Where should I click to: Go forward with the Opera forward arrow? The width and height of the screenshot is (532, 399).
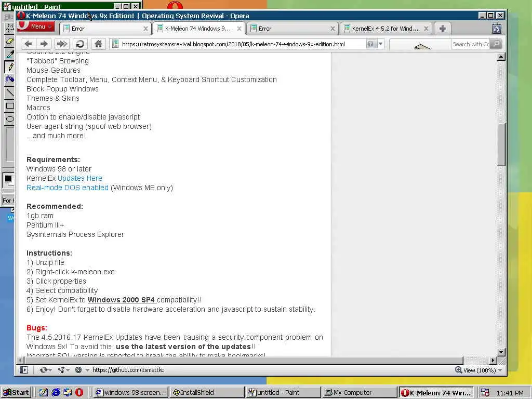click(x=44, y=44)
